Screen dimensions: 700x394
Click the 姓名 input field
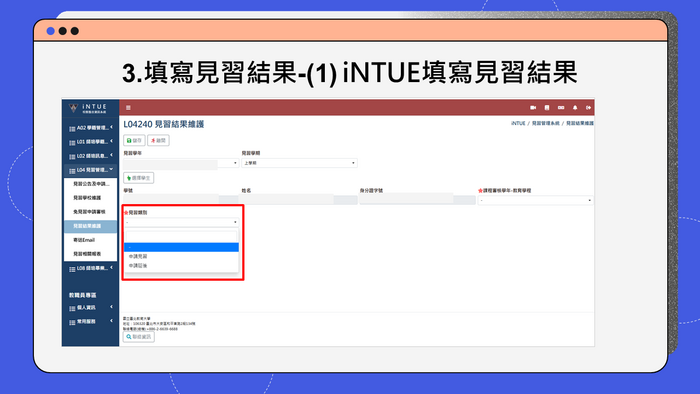pyautogui.click(x=299, y=200)
